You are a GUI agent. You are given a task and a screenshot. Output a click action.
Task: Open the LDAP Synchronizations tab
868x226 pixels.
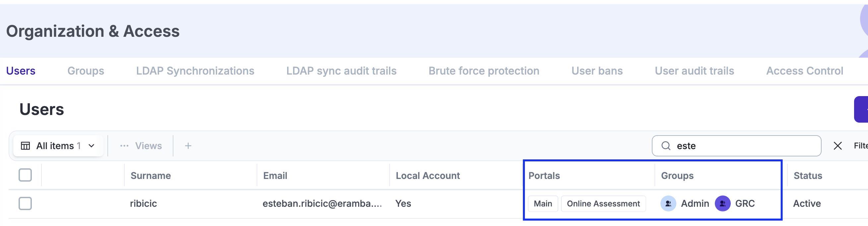point(195,71)
